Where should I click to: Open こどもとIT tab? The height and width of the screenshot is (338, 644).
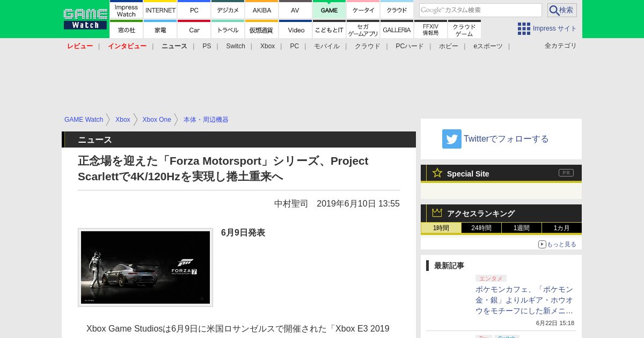[x=329, y=29]
